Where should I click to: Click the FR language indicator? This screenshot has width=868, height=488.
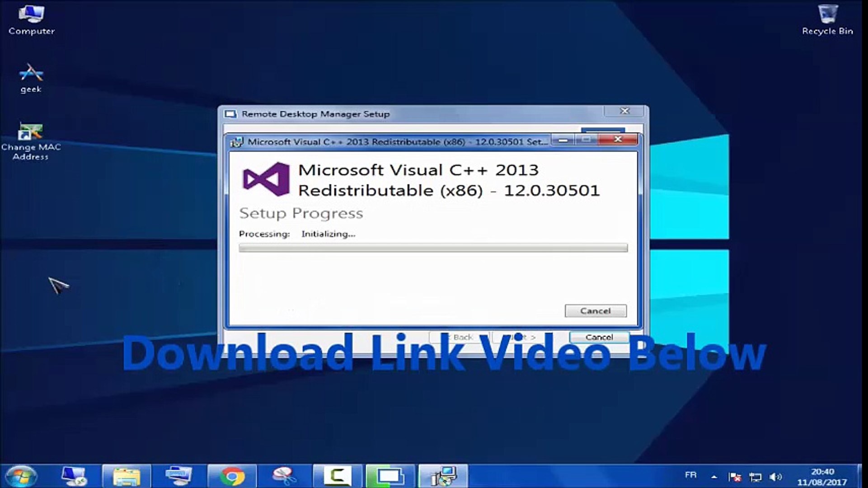[x=690, y=475]
